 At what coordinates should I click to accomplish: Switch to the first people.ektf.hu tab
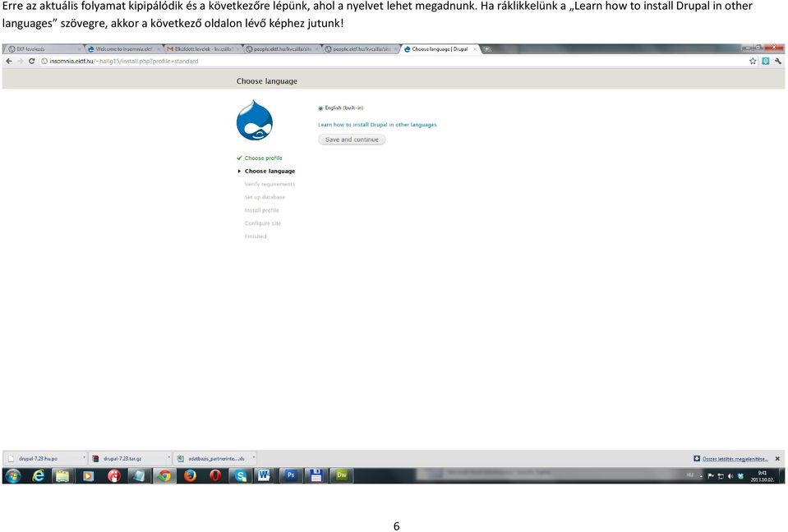point(281,49)
